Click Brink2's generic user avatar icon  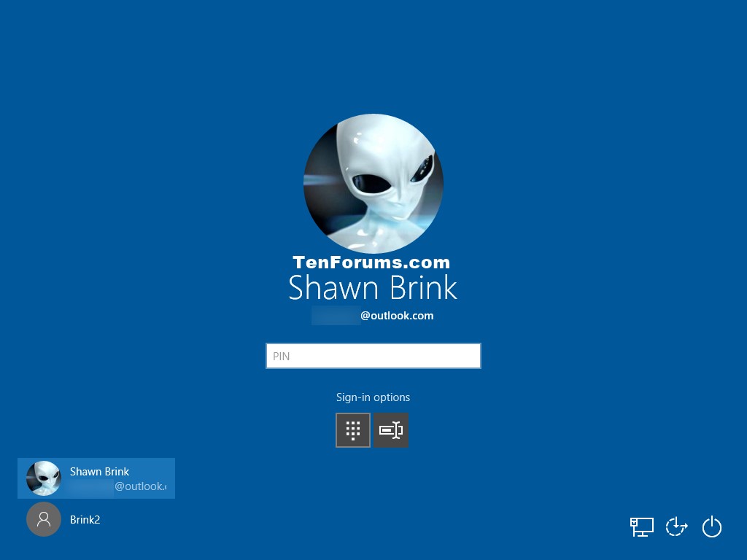(44, 519)
